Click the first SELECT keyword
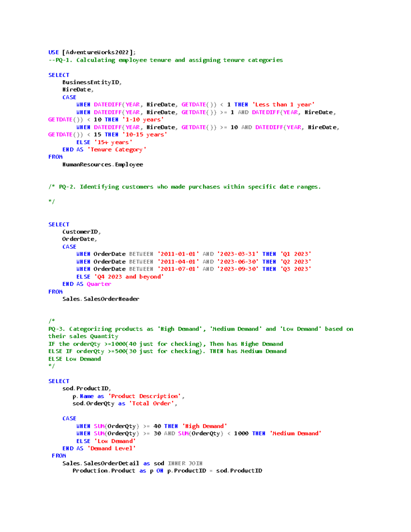Screen dimensions: 411x532 (x=59, y=75)
